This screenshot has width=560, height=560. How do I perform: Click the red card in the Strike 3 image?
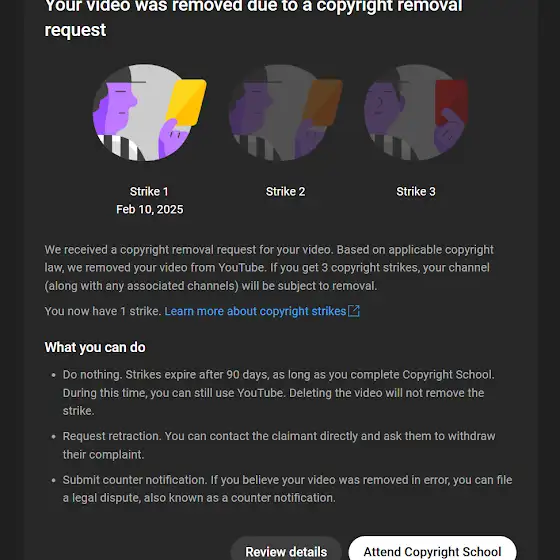click(452, 102)
